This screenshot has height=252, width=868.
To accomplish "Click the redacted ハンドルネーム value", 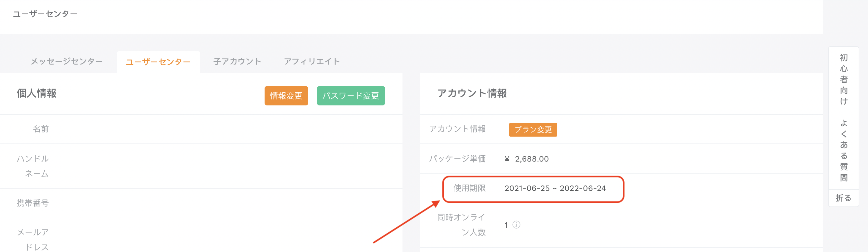I will point(85,163).
